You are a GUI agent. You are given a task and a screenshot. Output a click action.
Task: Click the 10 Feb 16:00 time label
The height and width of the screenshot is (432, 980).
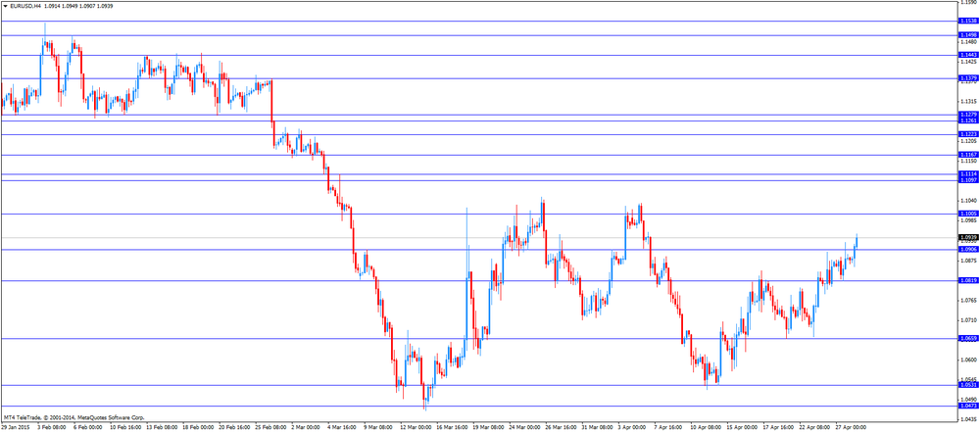coord(125,427)
